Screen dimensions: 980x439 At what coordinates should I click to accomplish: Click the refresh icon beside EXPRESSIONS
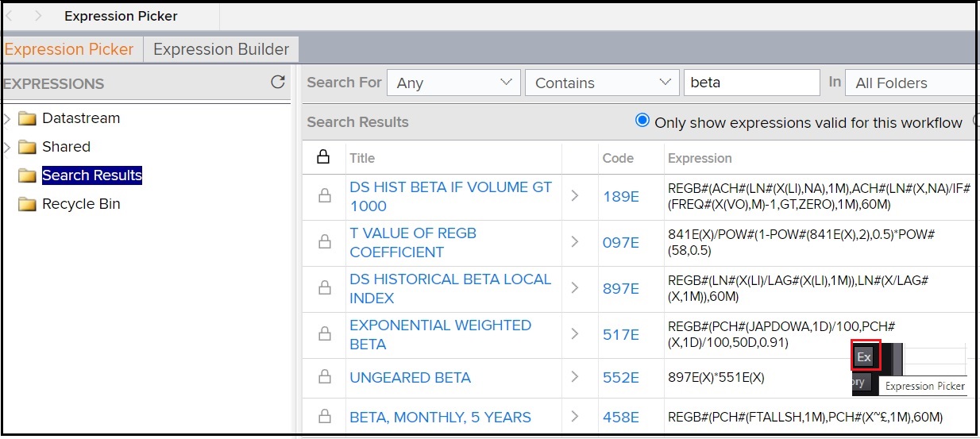point(277,82)
